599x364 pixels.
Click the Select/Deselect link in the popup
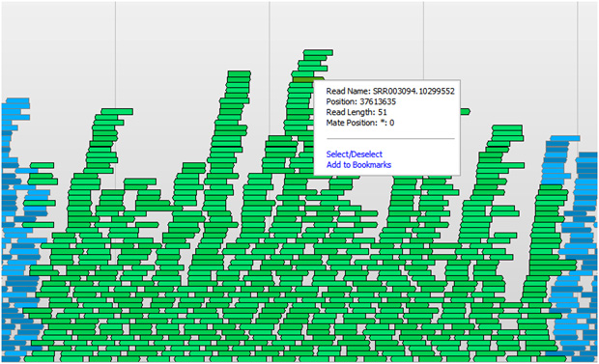pyautogui.click(x=355, y=154)
